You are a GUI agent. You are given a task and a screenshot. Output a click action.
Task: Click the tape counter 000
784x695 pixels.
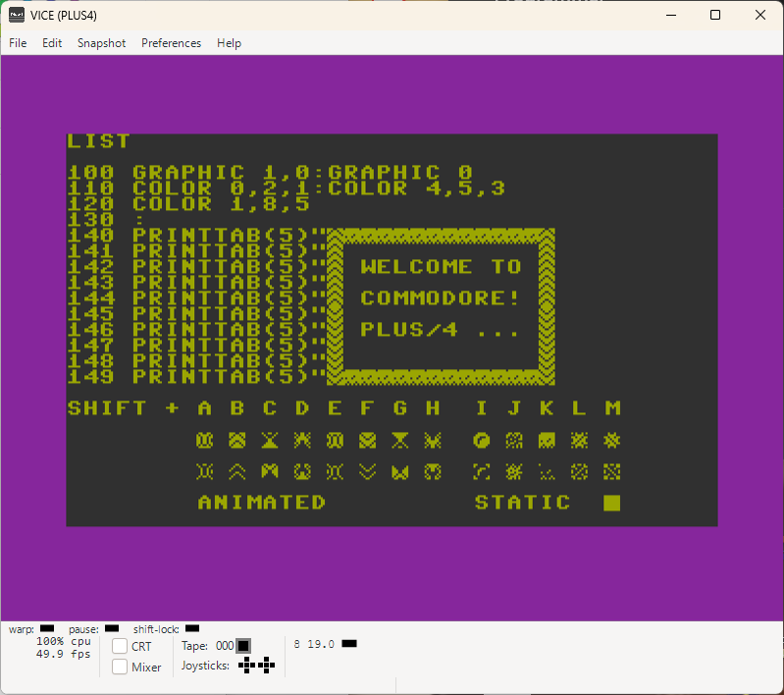225,646
